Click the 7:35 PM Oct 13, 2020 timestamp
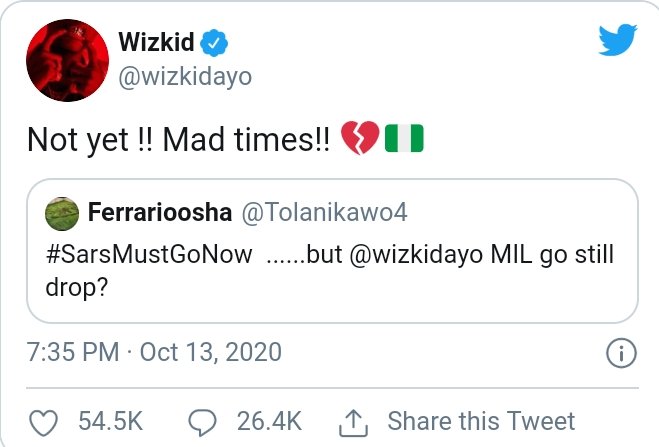The image size is (659, 447). point(154,352)
